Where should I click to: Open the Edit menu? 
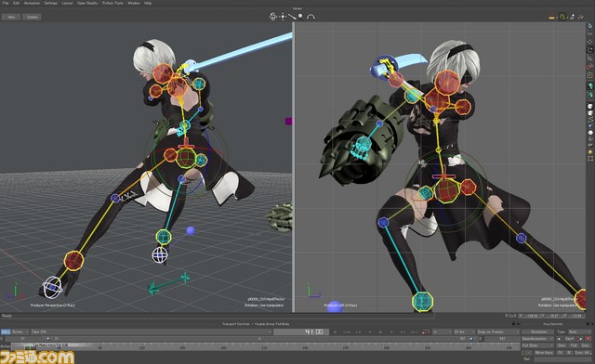click(17, 3)
